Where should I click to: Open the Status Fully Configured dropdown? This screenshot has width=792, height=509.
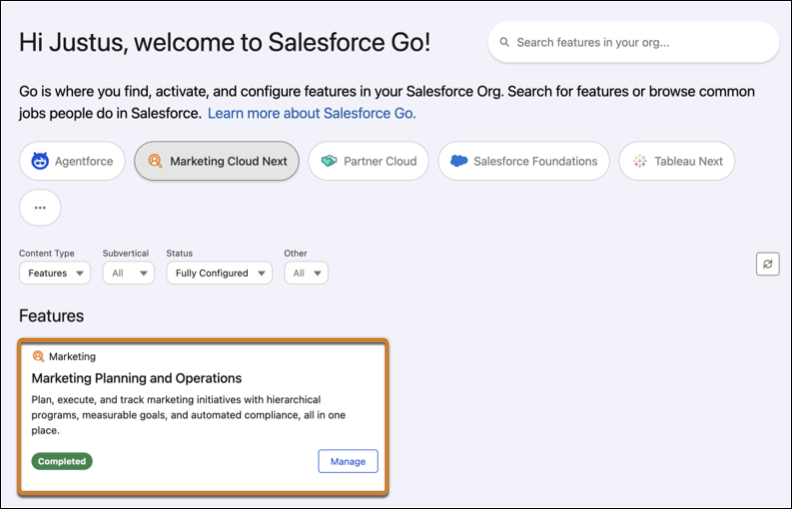[219, 273]
